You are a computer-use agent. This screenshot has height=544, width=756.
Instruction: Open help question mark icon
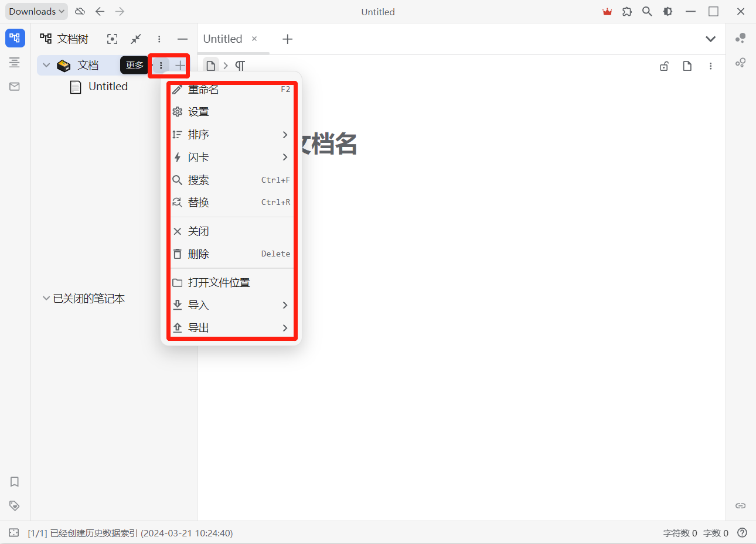pos(742,533)
